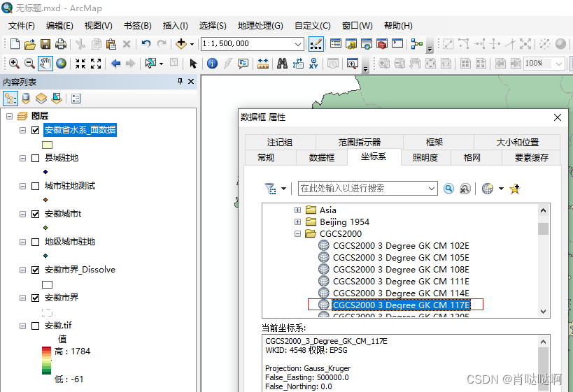The width and height of the screenshot is (573, 392).
Task: Click the 安徽.tif elevation color ramp
Action: [x=46, y=361]
